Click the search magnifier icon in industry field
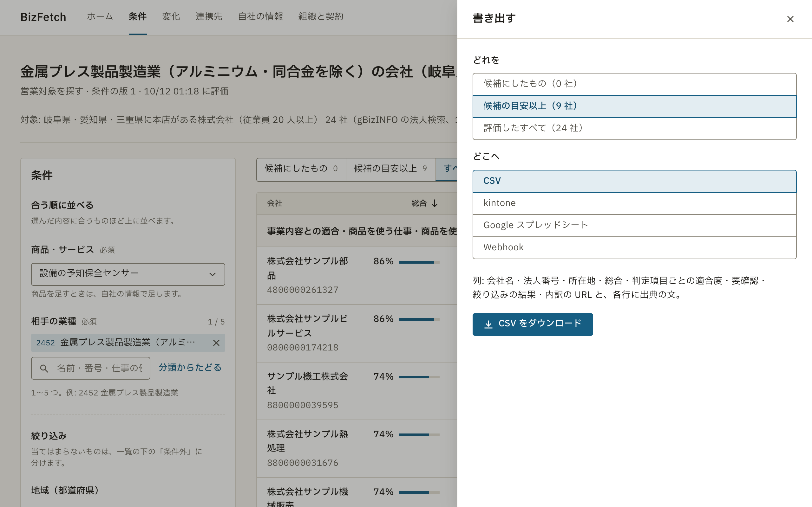This screenshot has width=812, height=507. pyautogui.click(x=44, y=368)
